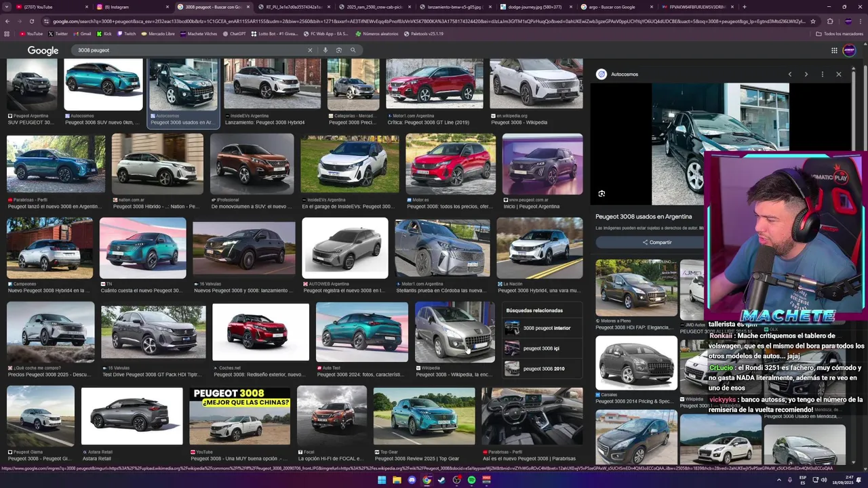Expand the Todos los marcadores folder

(840, 33)
